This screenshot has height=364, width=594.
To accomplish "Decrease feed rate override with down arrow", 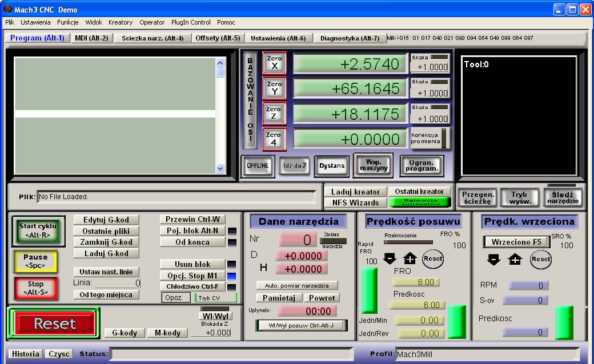I will tap(390, 259).
